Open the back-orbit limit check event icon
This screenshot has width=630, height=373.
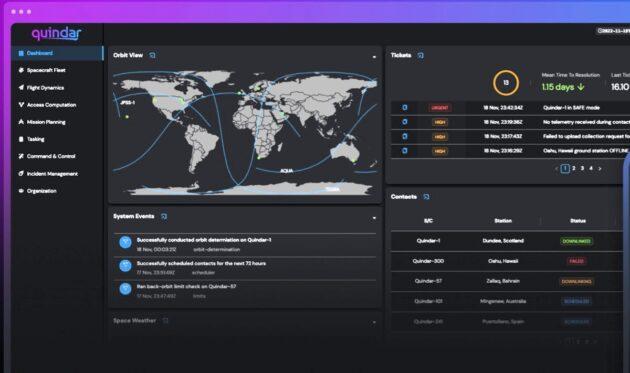[125, 289]
